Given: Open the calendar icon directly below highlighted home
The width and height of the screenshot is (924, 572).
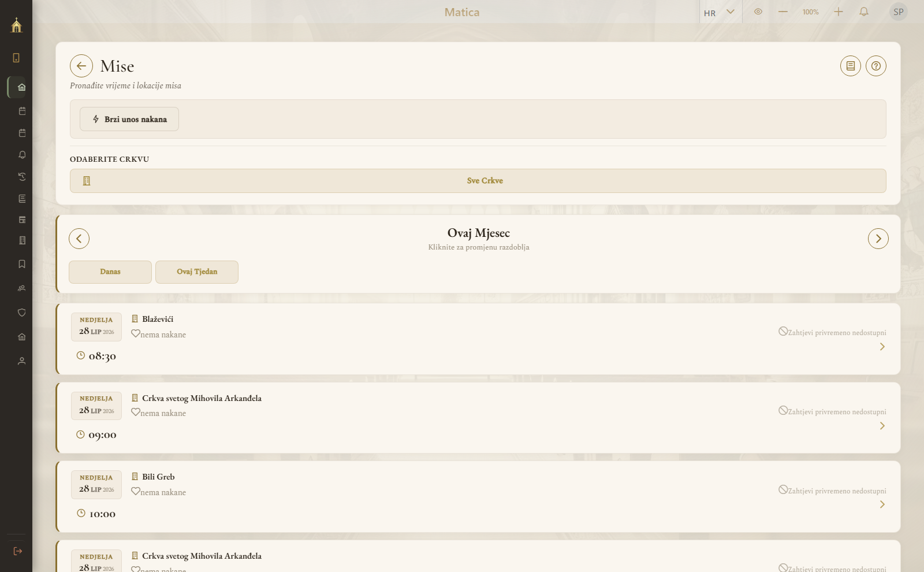Looking at the screenshot, I should click(x=22, y=111).
